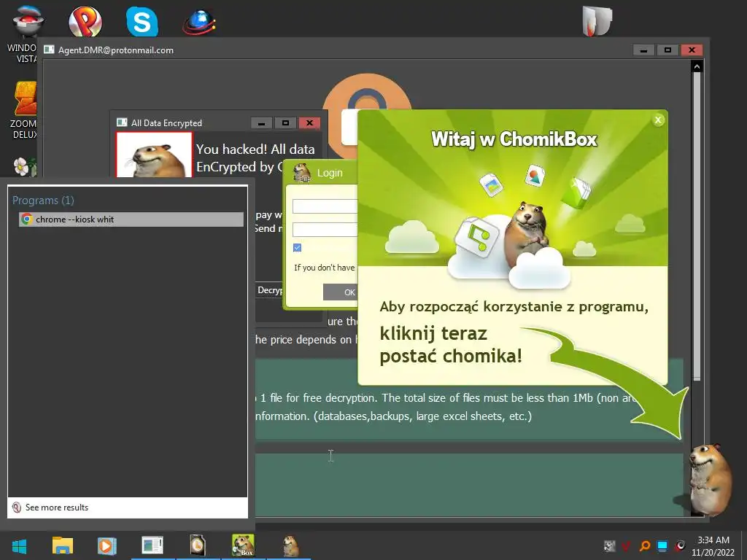Close the Agent.DMR@protonmail.com window
Viewport: 747px width, 560px height.
pyautogui.click(x=692, y=50)
